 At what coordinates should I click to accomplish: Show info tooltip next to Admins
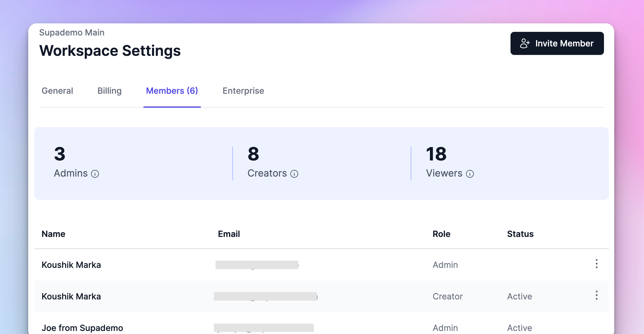click(95, 174)
